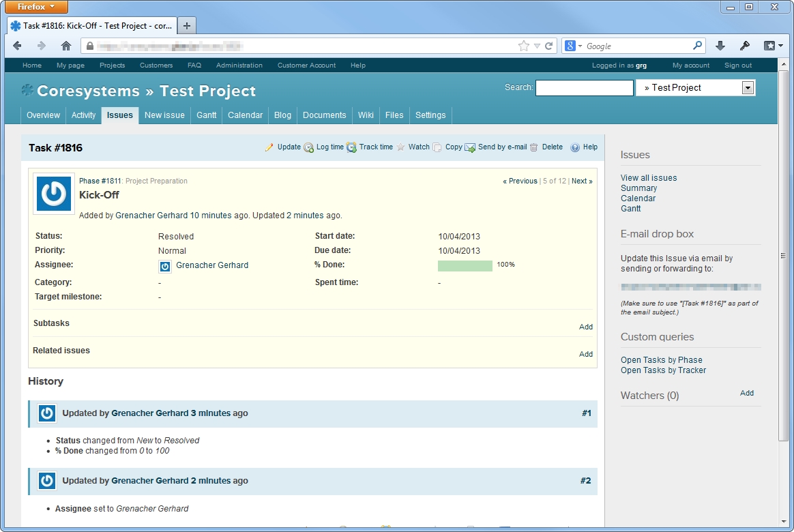Click the assignee avatar beside Grenacher Gerhard
The height and width of the screenshot is (532, 794).
click(165, 266)
